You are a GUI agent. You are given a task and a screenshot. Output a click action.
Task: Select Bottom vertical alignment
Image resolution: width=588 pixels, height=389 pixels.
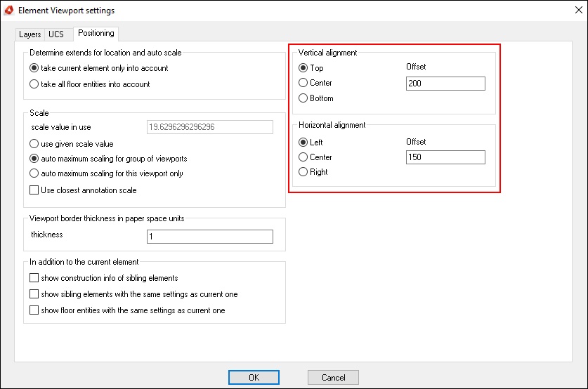coord(316,98)
